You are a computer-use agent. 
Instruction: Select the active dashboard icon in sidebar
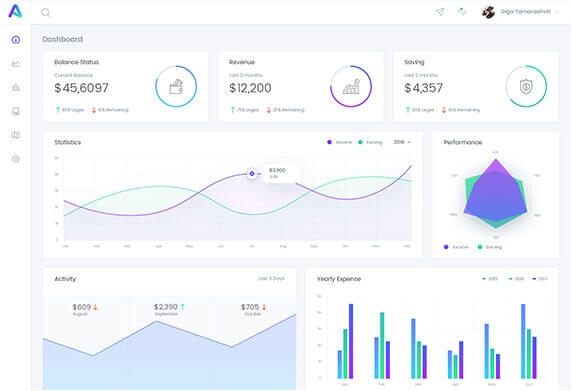(x=16, y=39)
